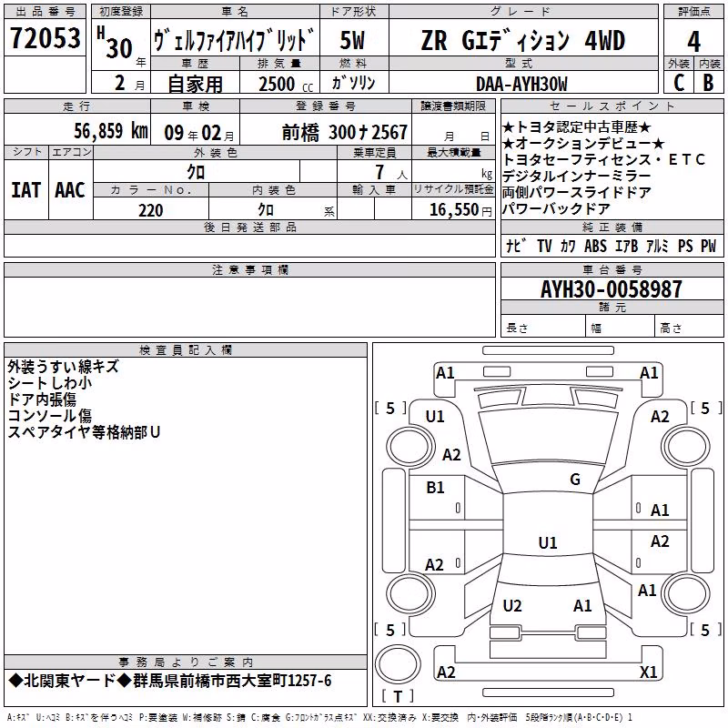Select the パワーバックドア line
Image resolution: width=728 pixels, height=728 pixels.
click(556, 208)
